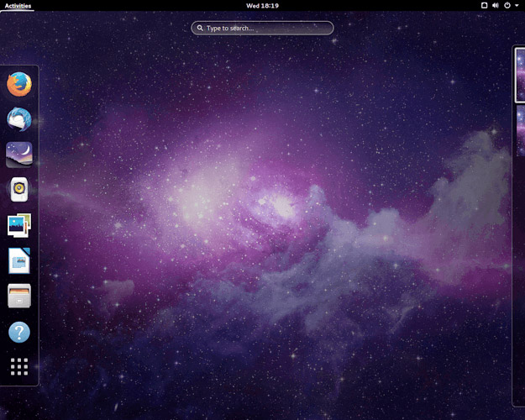Show Applications grid button
The height and width of the screenshot is (420, 525).
19,366
